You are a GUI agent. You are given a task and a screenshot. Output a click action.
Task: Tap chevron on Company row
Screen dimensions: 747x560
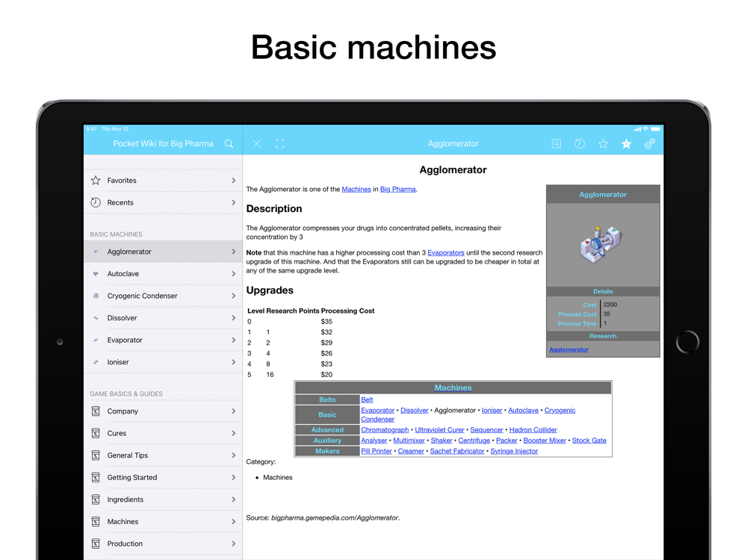coord(233,411)
